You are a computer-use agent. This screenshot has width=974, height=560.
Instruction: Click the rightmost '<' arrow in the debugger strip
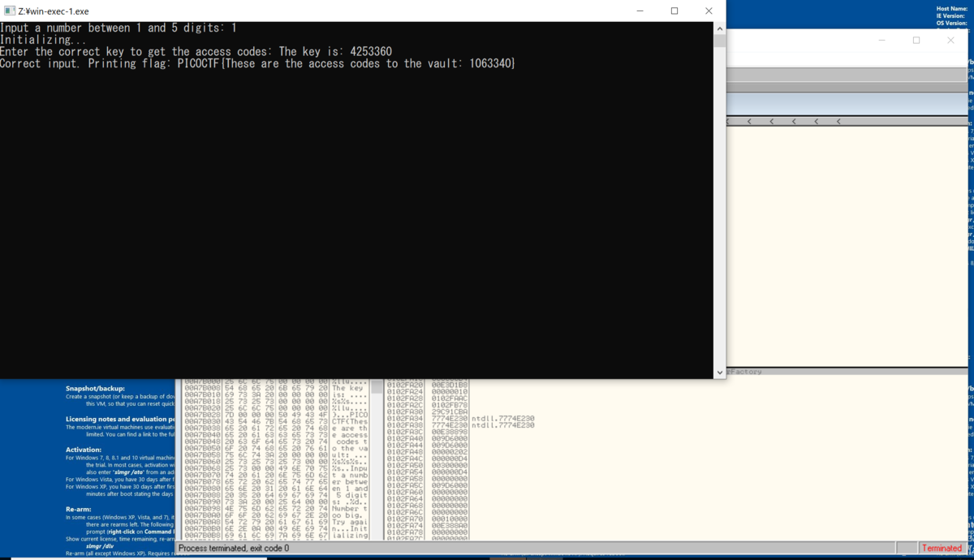pyautogui.click(x=838, y=122)
